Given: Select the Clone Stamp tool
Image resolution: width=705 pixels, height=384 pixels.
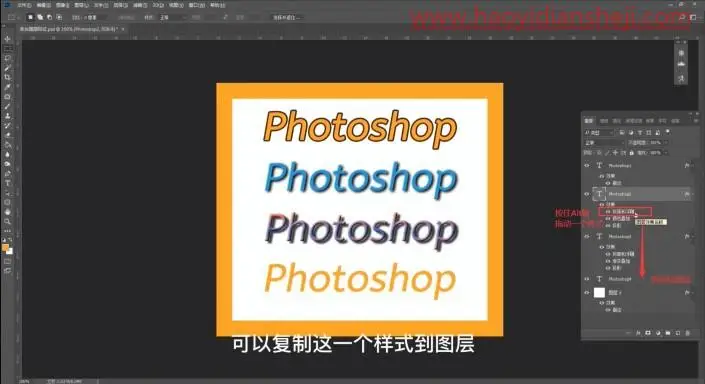Looking at the screenshot, I should click(x=8, y=116).
